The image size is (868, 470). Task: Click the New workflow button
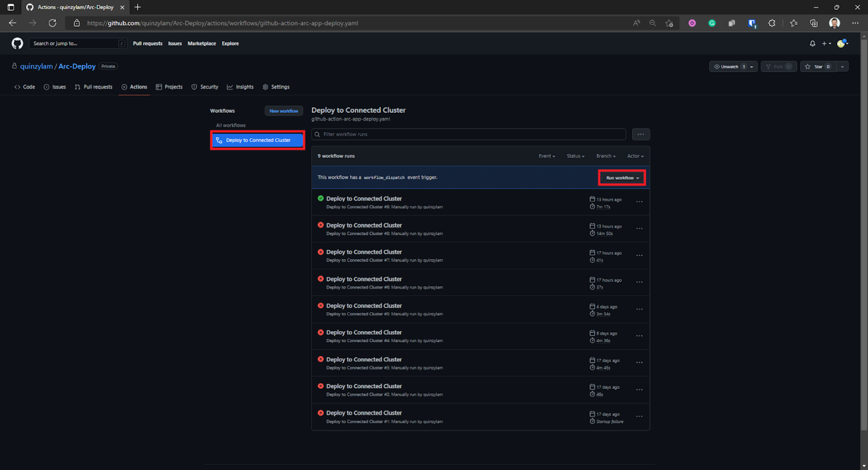click(284, 111)
